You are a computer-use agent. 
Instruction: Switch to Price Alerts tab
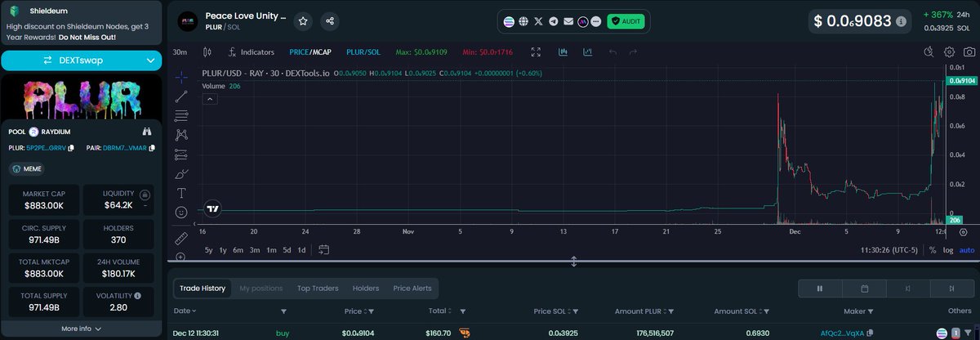click(412, 288)
